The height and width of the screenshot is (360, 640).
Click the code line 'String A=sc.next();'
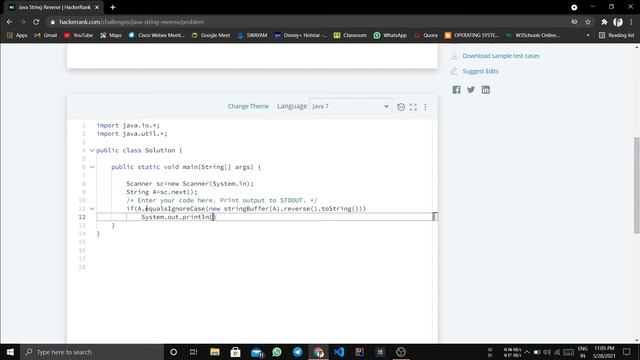point(162,192)
